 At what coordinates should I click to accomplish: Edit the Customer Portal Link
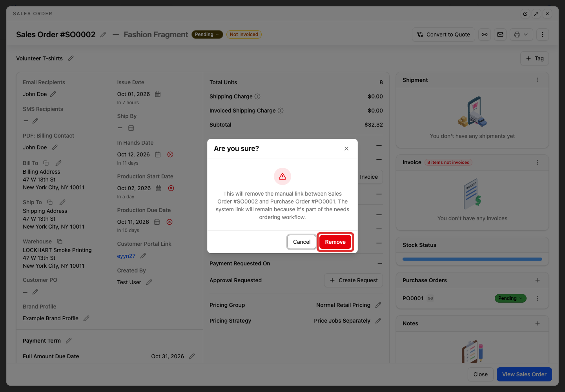point(143,256)
